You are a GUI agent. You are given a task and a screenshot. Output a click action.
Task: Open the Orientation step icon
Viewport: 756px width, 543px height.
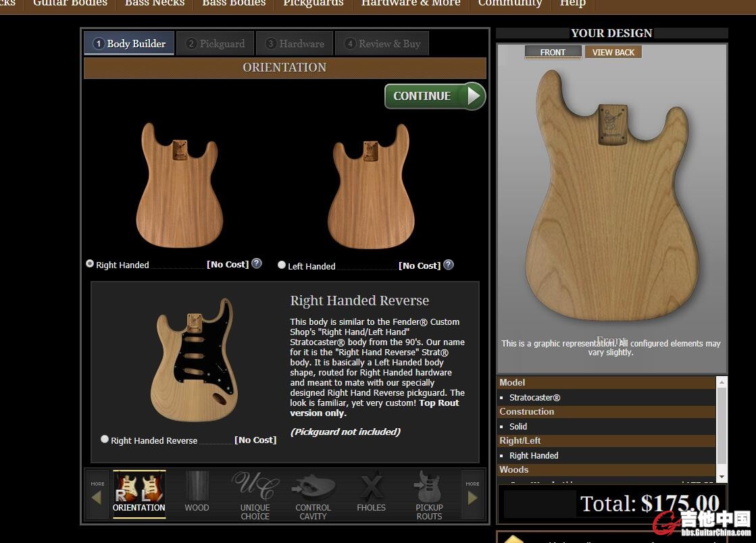(x=139, y=493)
